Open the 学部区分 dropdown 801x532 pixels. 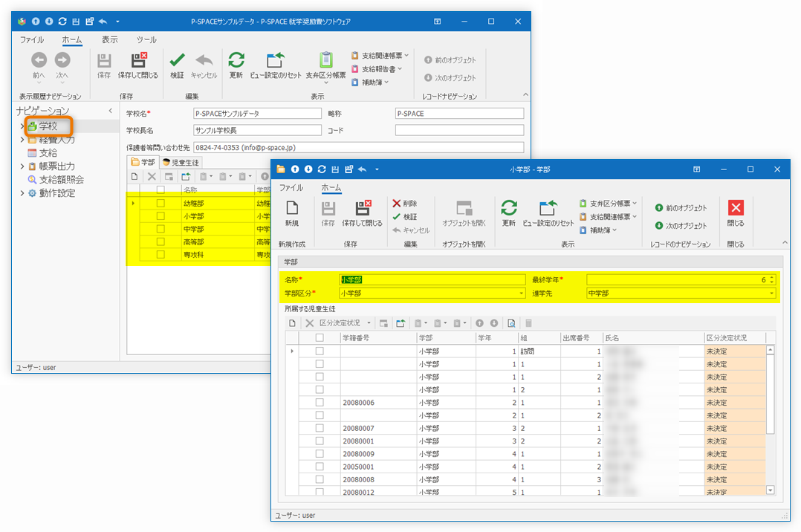(x=521, y=293)
